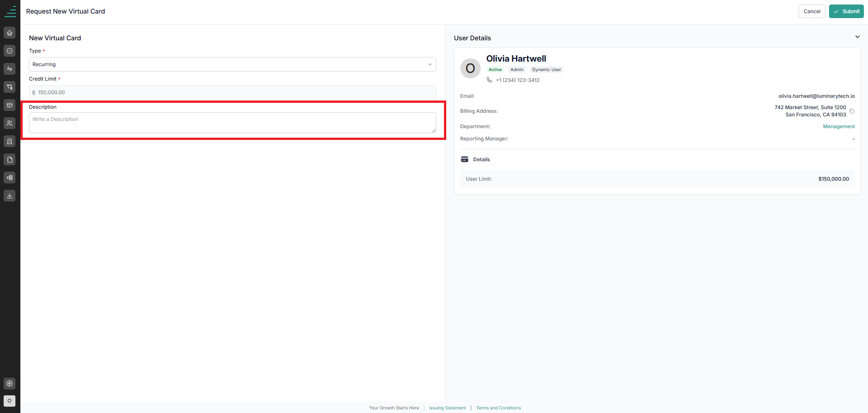Click the Submit button

(x=846, y=11)
